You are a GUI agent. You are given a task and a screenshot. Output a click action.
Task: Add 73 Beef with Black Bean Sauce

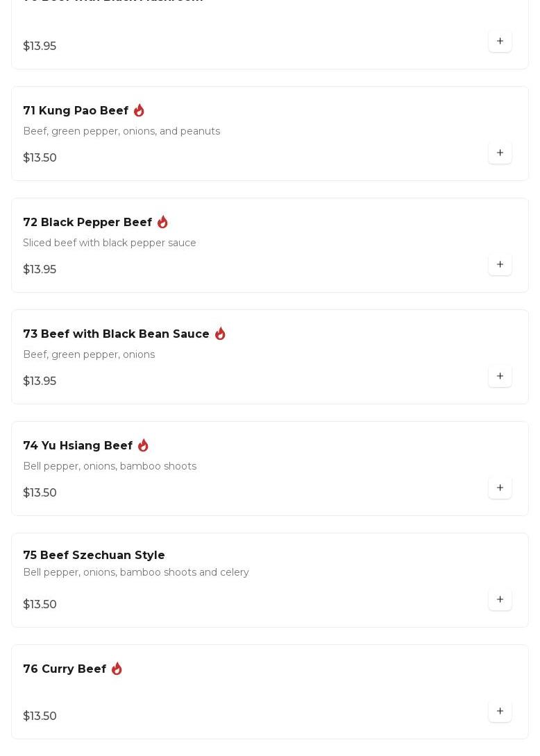click(x=500, y=376)
